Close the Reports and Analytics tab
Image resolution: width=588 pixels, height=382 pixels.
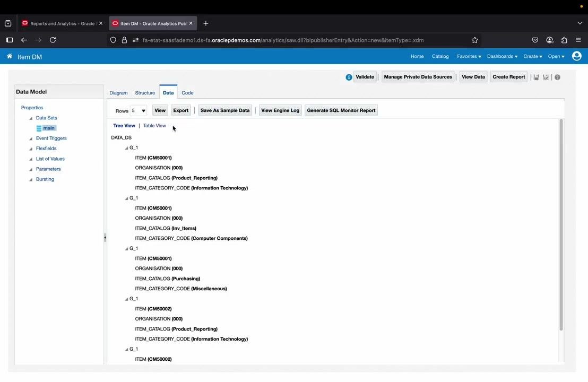click(100, 23)
